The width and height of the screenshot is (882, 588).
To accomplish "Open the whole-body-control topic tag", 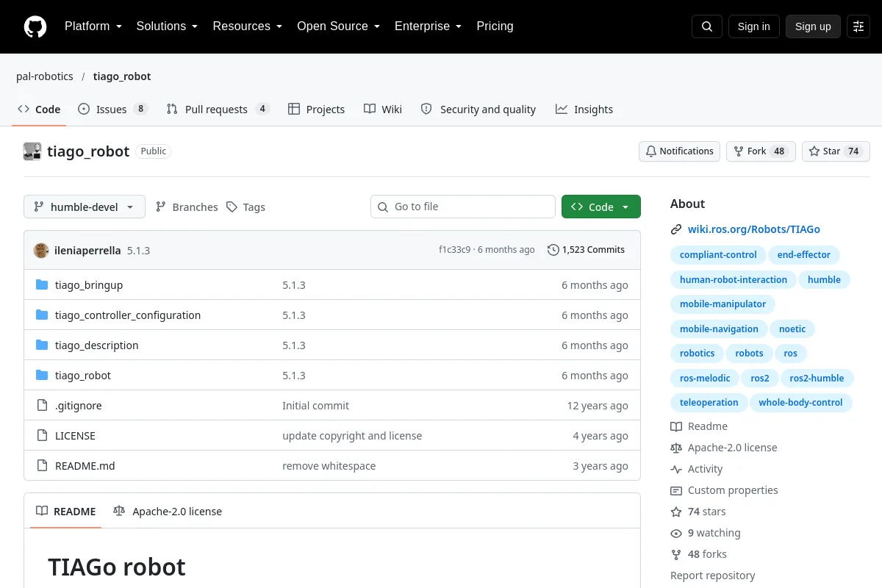I will (800, 403).
